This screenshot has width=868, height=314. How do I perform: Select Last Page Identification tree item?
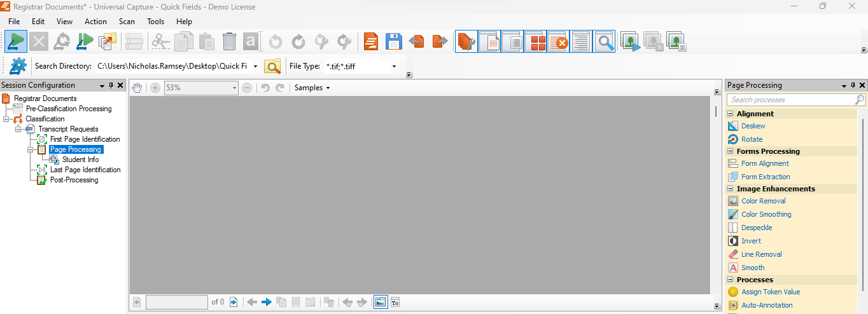[85, 170]
